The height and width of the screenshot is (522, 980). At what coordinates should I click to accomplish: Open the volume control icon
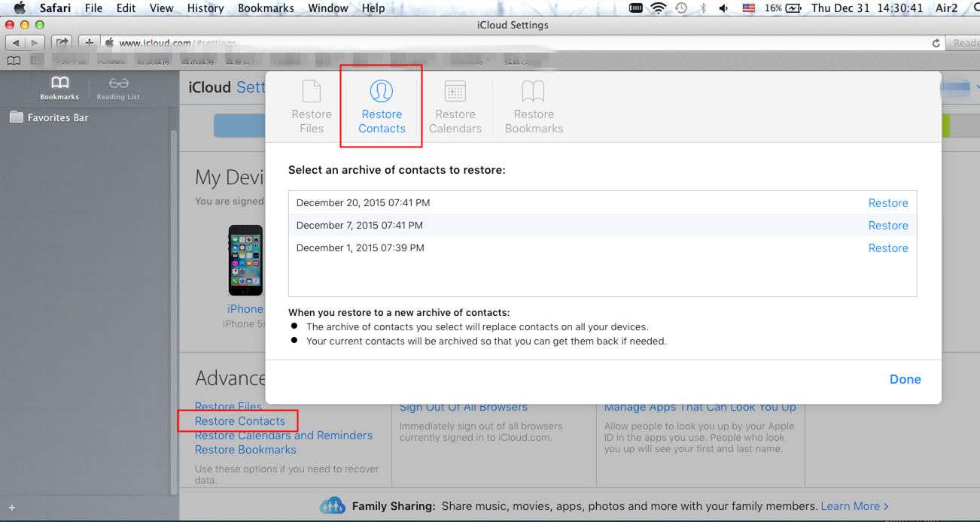click(723, 8)
